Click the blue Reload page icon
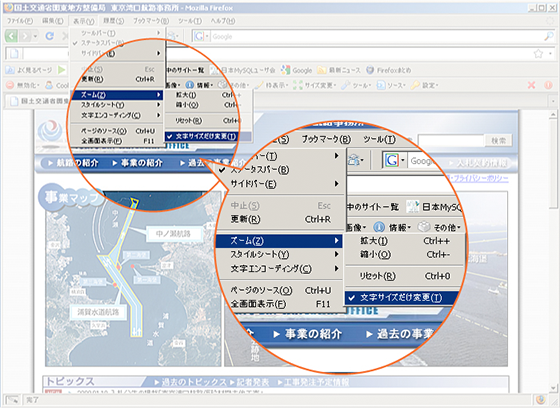The width and height of the screenshot is (560, 408). click(x=49, y=36)
